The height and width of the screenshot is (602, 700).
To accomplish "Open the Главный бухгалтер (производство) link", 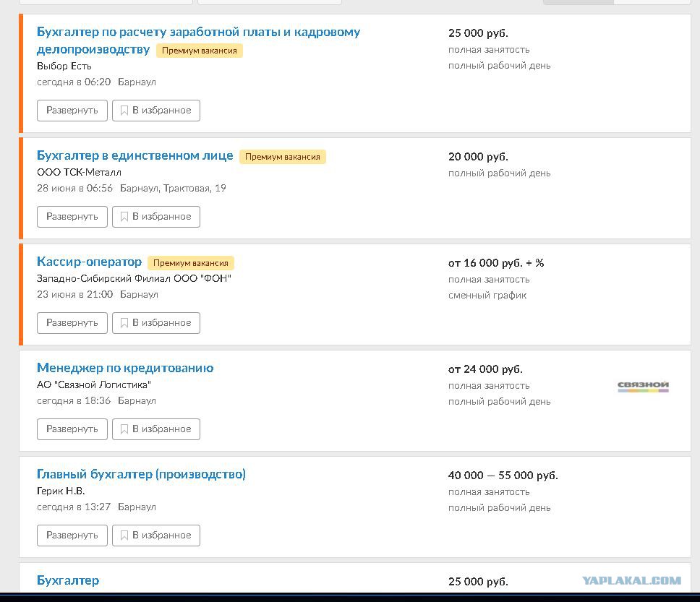I will point(141,474).
